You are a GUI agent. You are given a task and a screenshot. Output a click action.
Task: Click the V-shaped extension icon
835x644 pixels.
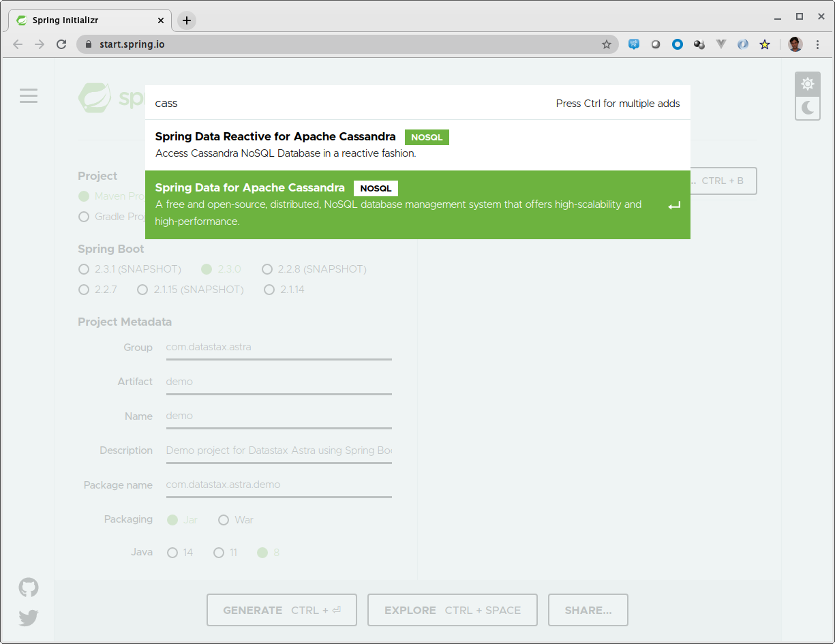721,44
